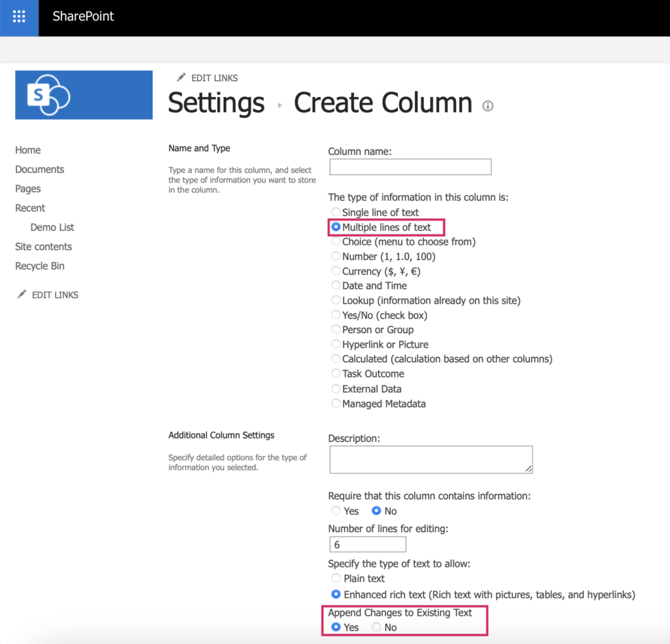Set Require information to No
Viewport: 670px width, 644px height.
click(x=376, y=510)
